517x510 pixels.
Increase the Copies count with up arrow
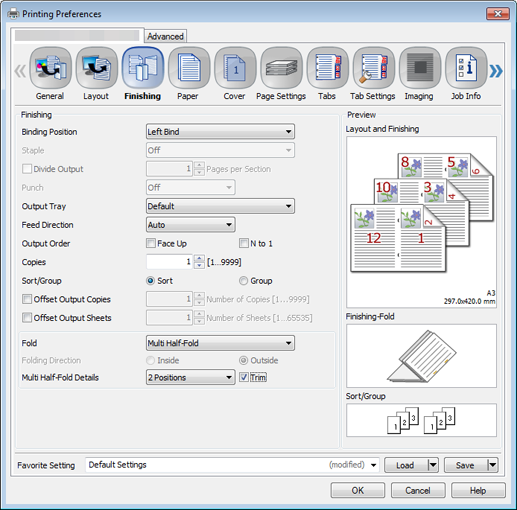(x=199, y=258)
